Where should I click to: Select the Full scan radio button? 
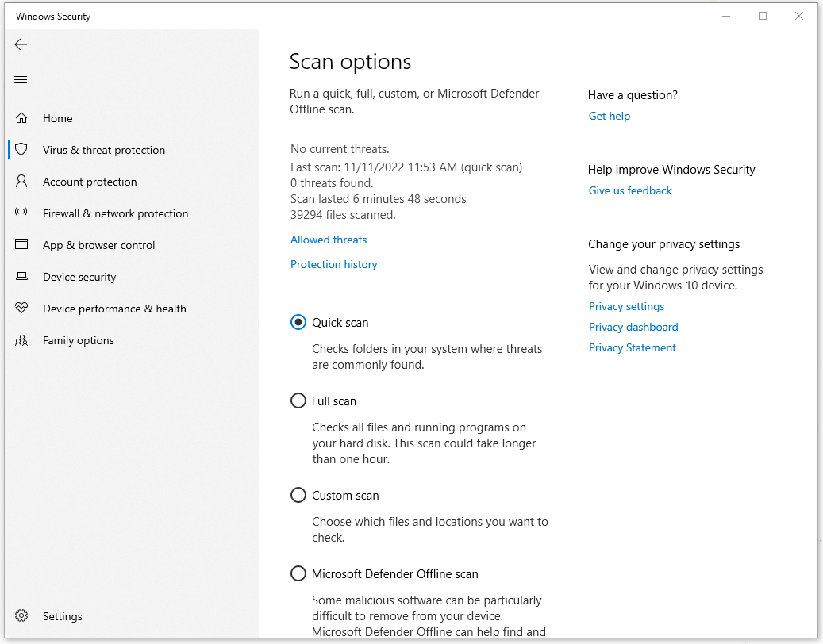click(298, 401)
